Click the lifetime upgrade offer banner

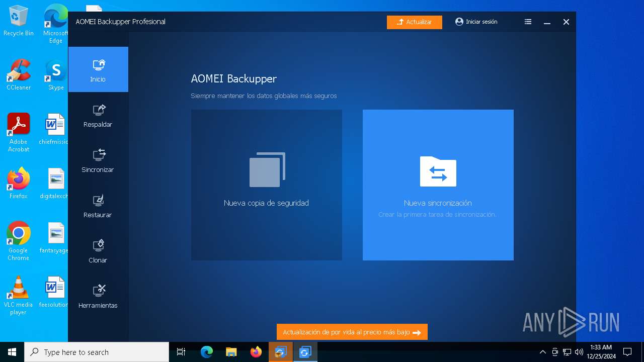[352, 332]
